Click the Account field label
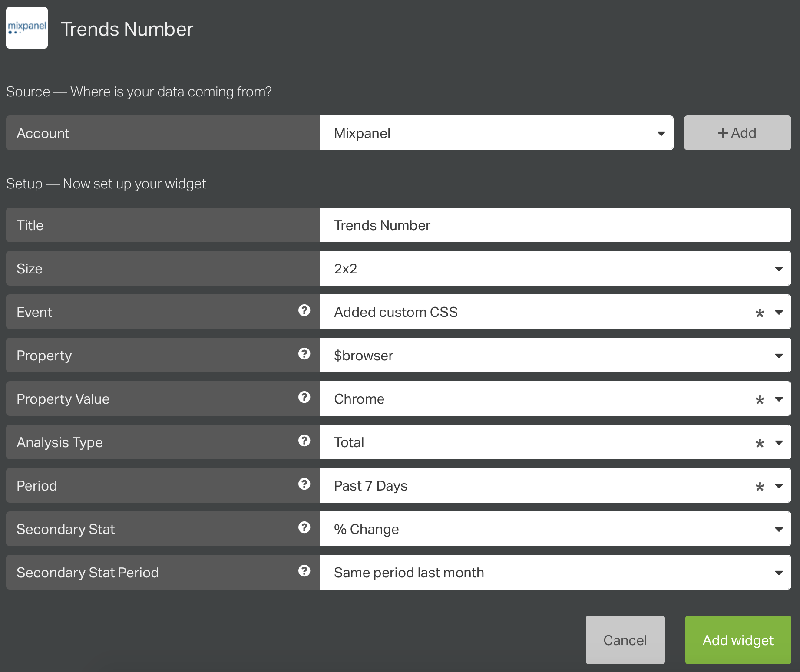800x672 pixels. [43, 133]
